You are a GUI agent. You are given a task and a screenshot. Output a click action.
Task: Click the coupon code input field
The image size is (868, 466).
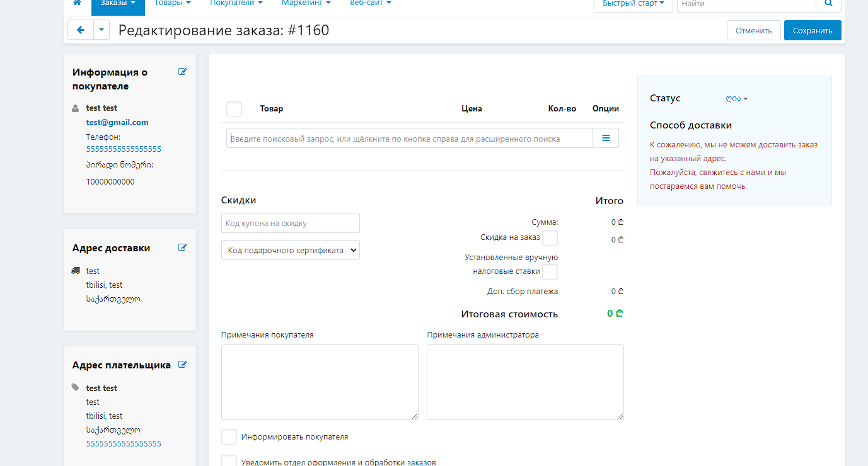click(x=291, y=223)
